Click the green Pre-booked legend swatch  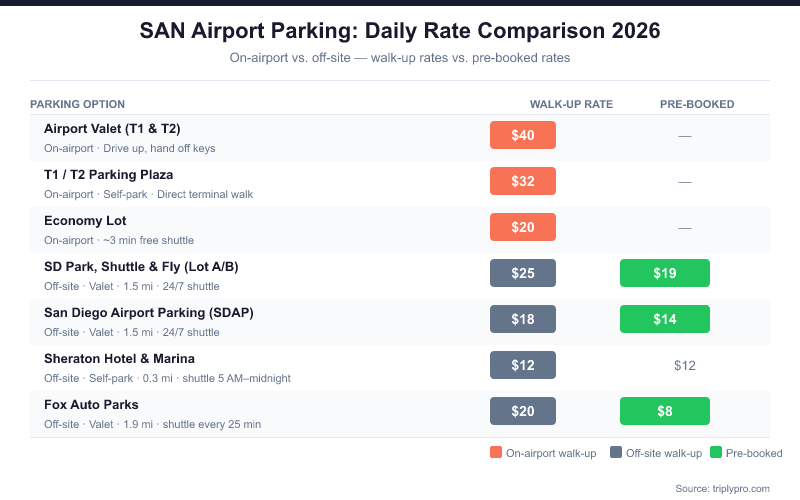pos(716,453)
